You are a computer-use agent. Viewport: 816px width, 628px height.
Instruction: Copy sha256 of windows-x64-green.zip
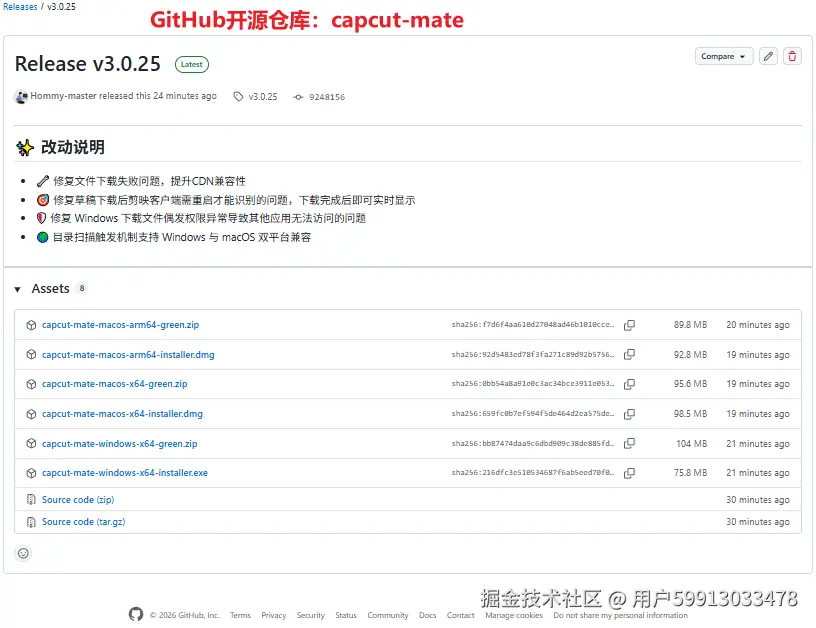click(629, 443)
